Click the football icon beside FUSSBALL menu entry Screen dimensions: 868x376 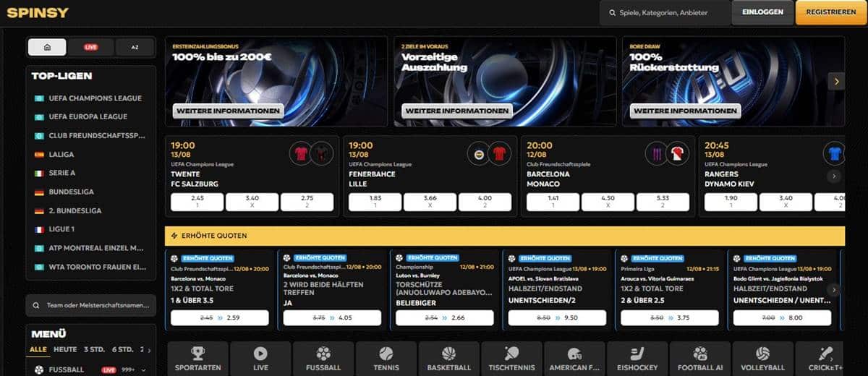[39, 370]
